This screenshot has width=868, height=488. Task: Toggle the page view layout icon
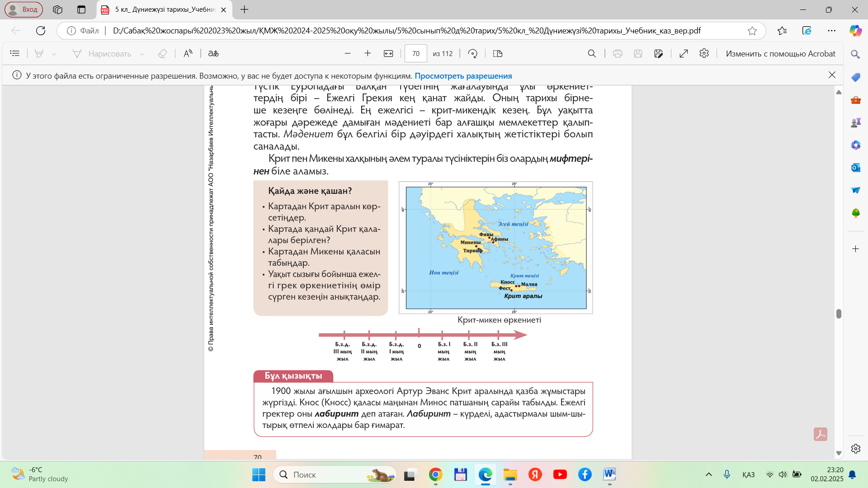click(x=498, y=53)
